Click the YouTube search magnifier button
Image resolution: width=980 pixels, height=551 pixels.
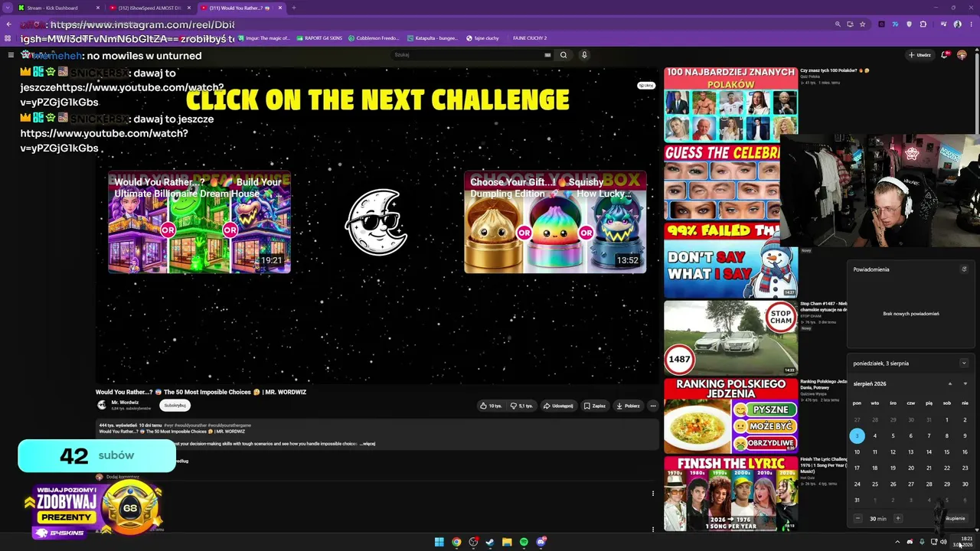tap(563, 55)
